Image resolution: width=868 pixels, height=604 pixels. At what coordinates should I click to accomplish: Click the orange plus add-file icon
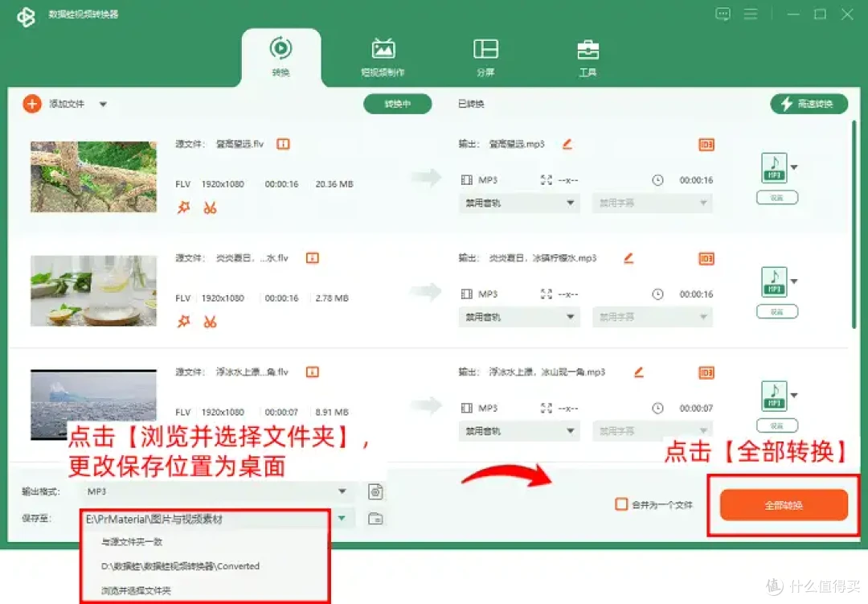tap(32, 104)
